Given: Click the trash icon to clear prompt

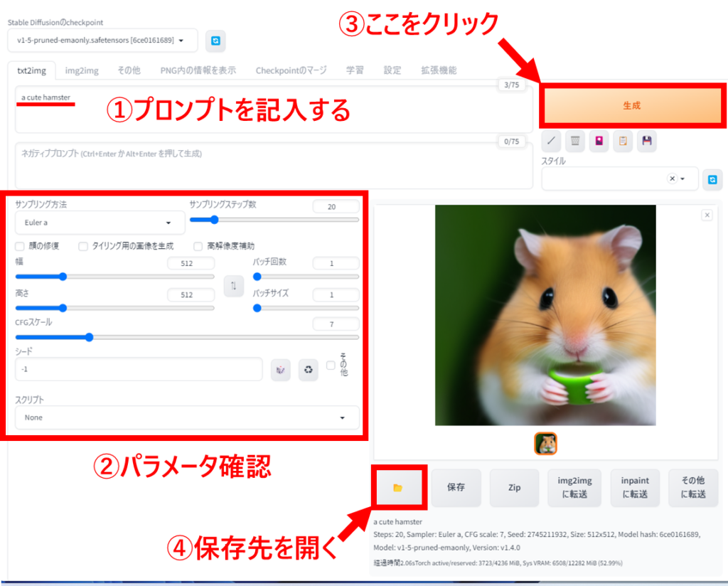Looking at the screenshot, I should (x=575, y=141).
